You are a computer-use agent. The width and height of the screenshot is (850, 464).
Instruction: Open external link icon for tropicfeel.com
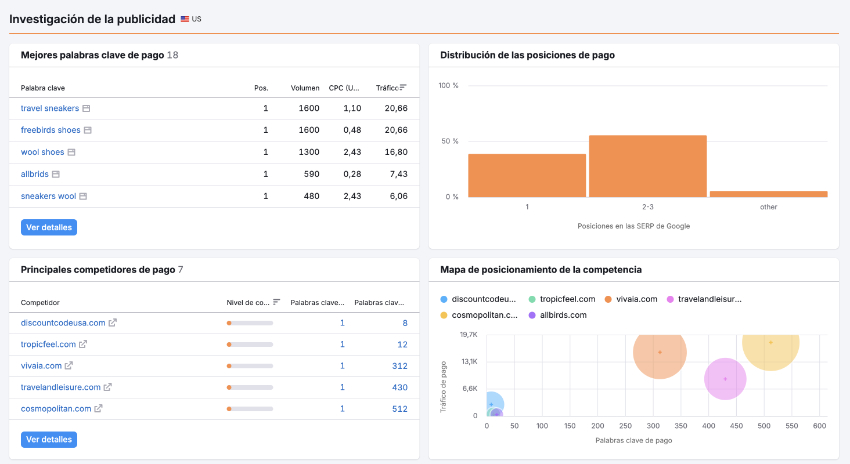pyautogui.click(x=83, y=344)
